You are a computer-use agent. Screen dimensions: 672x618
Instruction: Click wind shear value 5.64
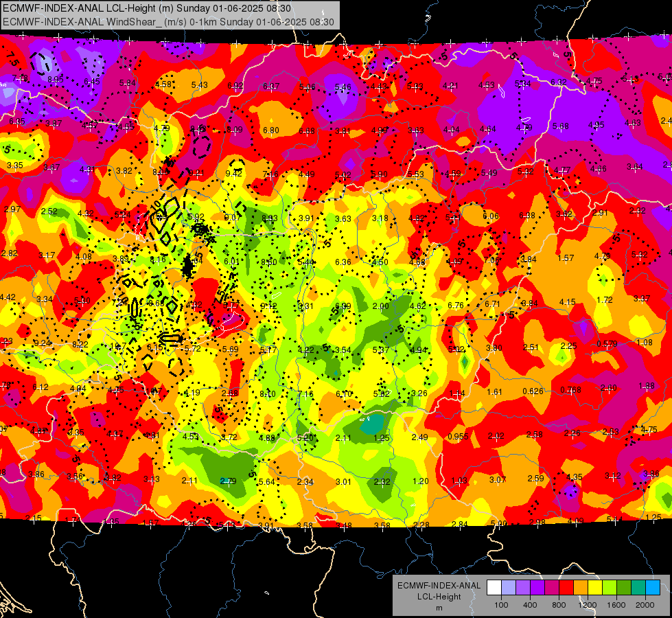pos(266,481)
